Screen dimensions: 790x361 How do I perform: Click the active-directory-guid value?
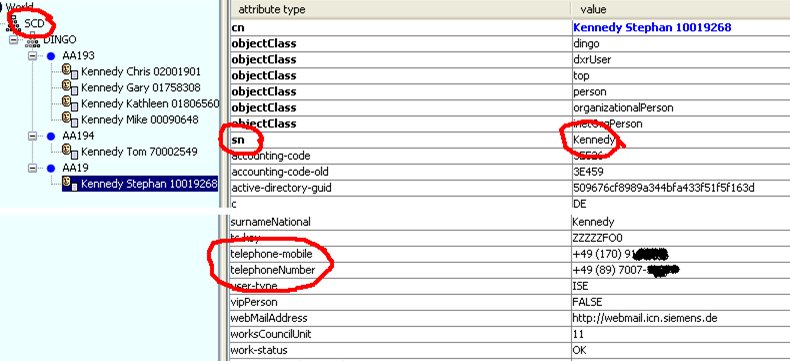(x=664, y=188)
